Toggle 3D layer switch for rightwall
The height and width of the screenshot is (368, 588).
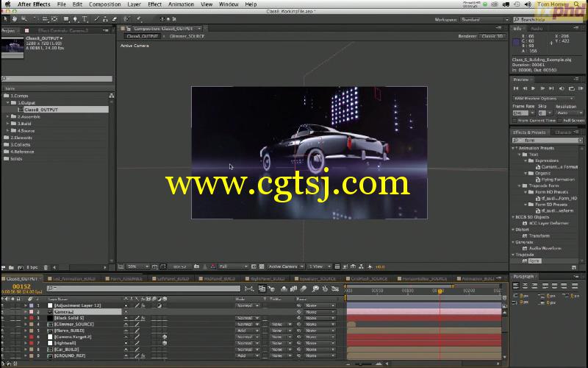(x=164, y=343)
